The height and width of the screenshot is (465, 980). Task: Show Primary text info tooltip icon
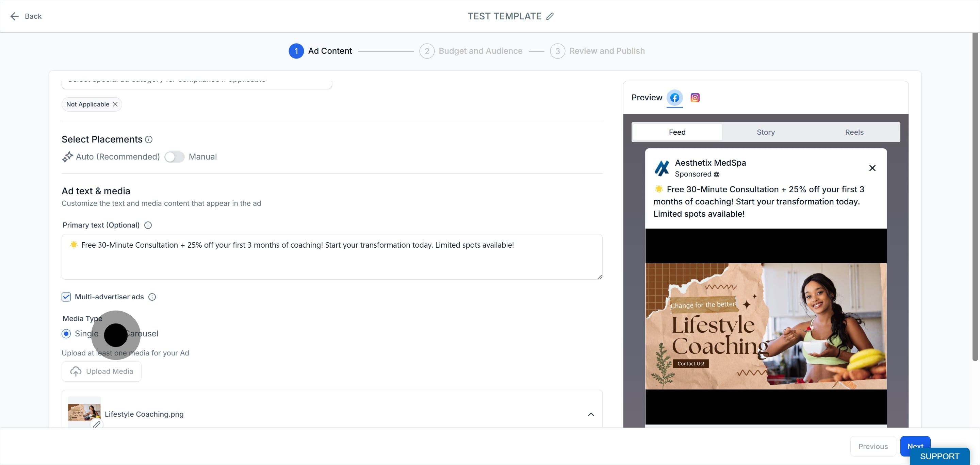point(148,225)
